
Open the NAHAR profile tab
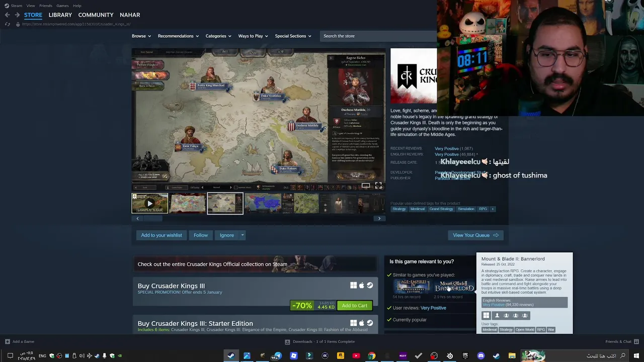tap(130, 15)
